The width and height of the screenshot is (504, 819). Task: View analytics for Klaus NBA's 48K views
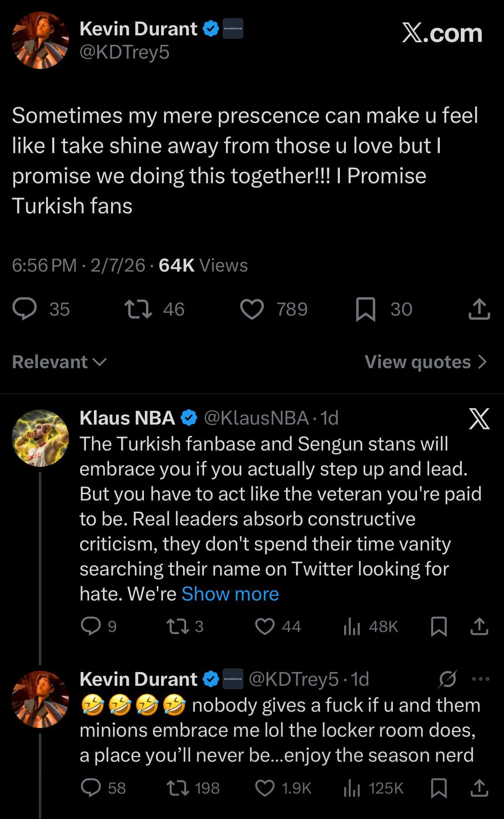pos(352,626)
